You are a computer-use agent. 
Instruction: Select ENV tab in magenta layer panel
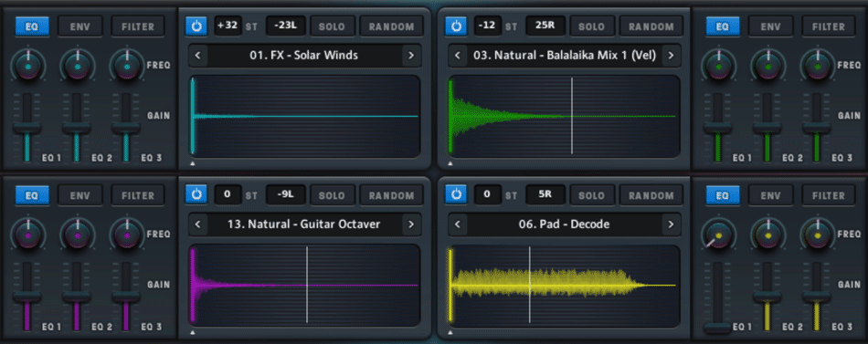(80, 195)
